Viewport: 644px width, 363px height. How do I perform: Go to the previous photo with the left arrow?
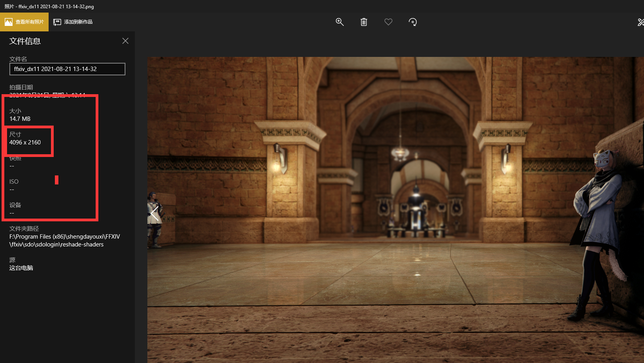(x=155, y=214)
